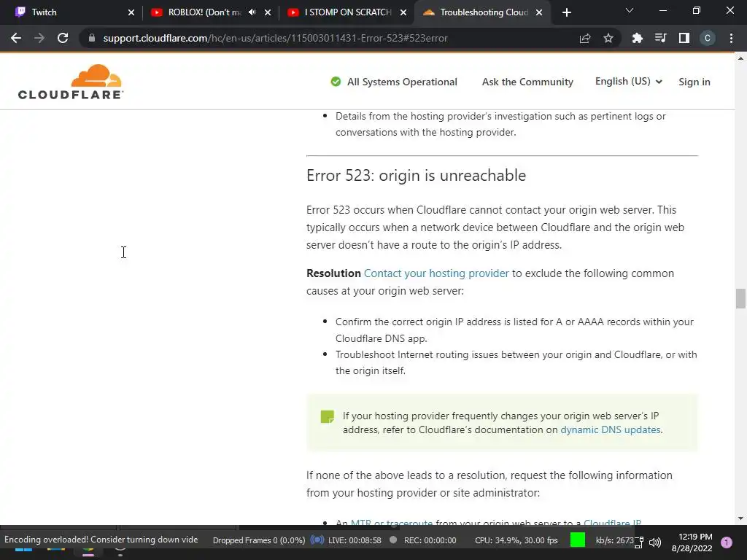Open the taskbar clock showing 12:19 PM
This screenshot has width=747, height=560.
pos(692,542)
